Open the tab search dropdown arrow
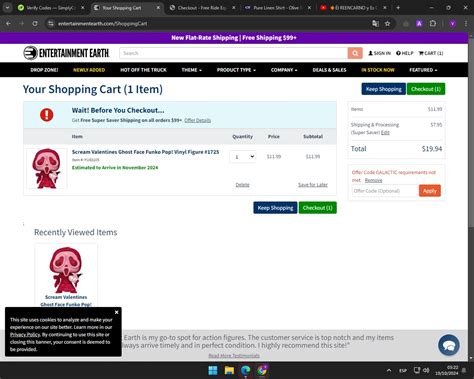The width and height of the screenshot is (474, 379). pyautogui.click(x=7, y=7)
